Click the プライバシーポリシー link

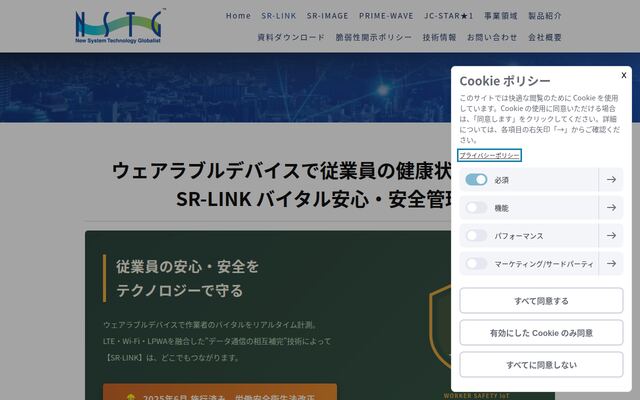pos(489,155)
